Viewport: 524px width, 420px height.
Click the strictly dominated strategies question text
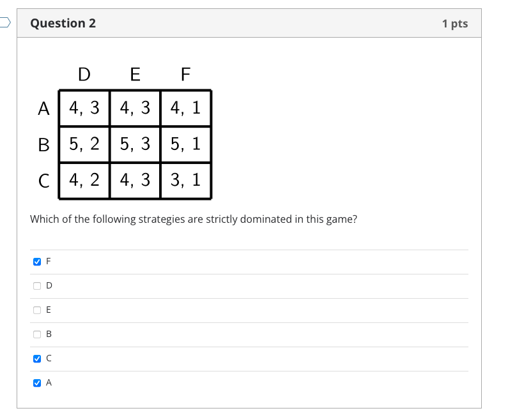194,218
